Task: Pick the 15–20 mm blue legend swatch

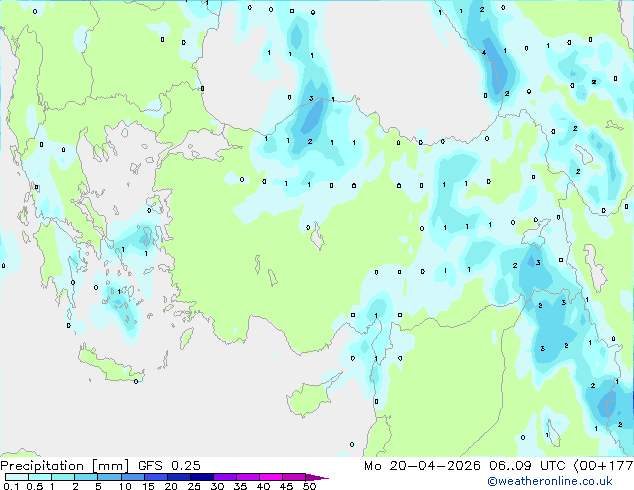Action: [x=156, y=477]
